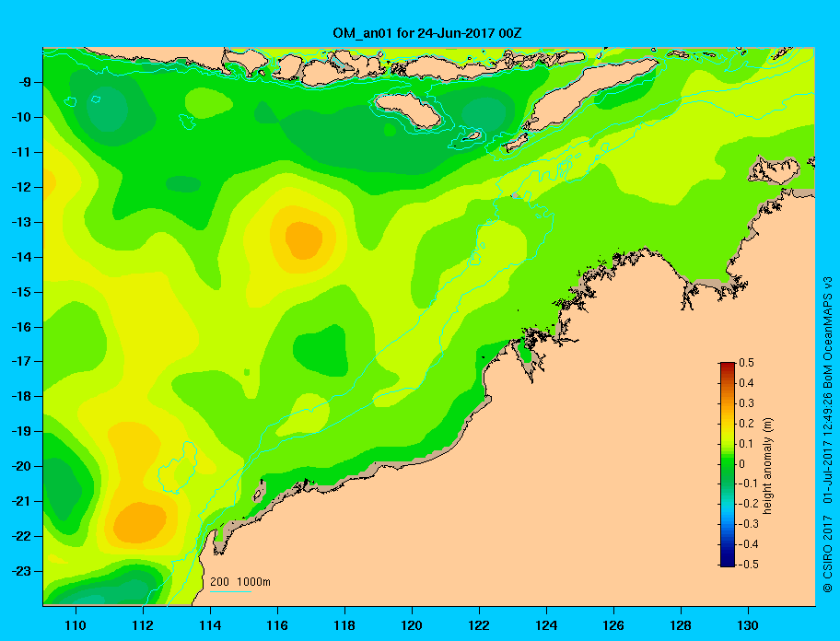Viewport: 840px width, 641px height.
Task: Click the colorbar value 0.1
Action: (746, 444)
